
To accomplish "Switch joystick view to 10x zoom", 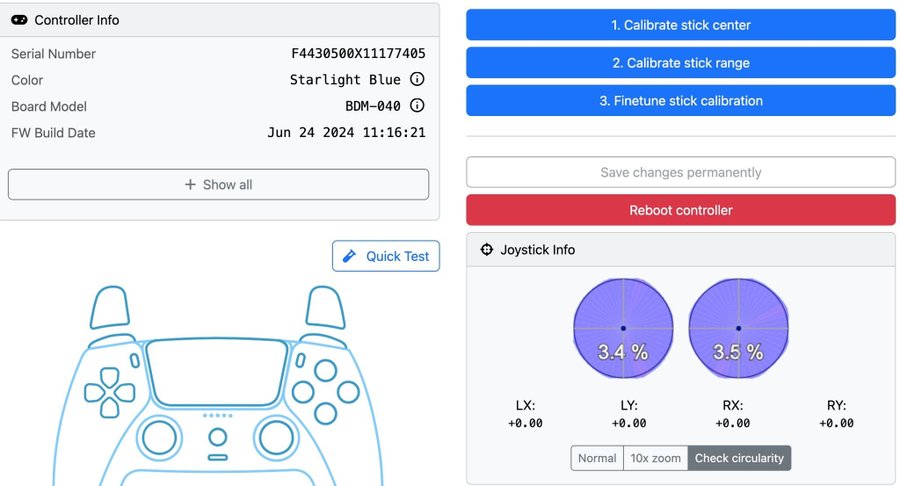I will click(x=655, y=458).
